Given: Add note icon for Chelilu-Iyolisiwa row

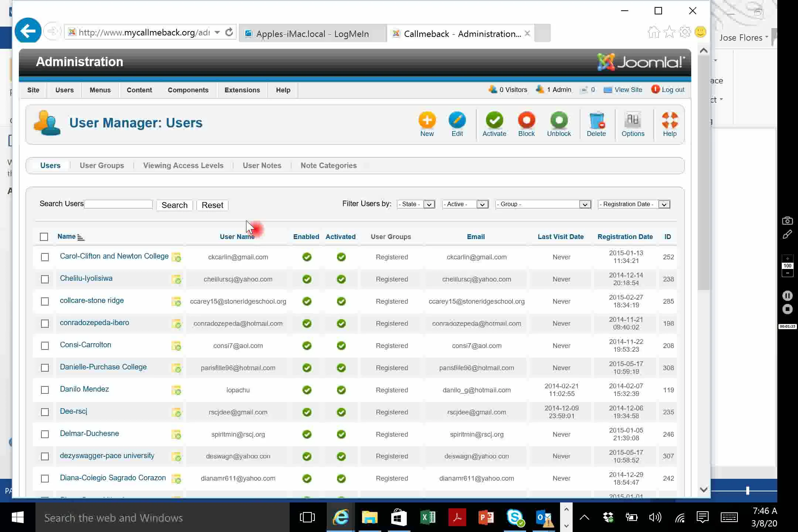Looking at the screenshot, I should pos(177,279).
